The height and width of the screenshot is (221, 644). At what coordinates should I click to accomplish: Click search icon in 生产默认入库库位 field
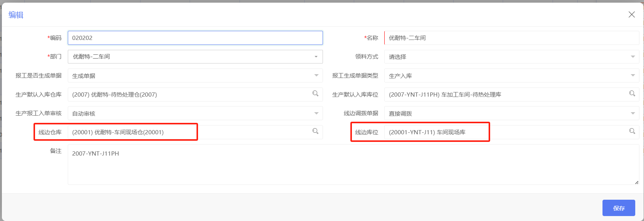coord(632,94)
